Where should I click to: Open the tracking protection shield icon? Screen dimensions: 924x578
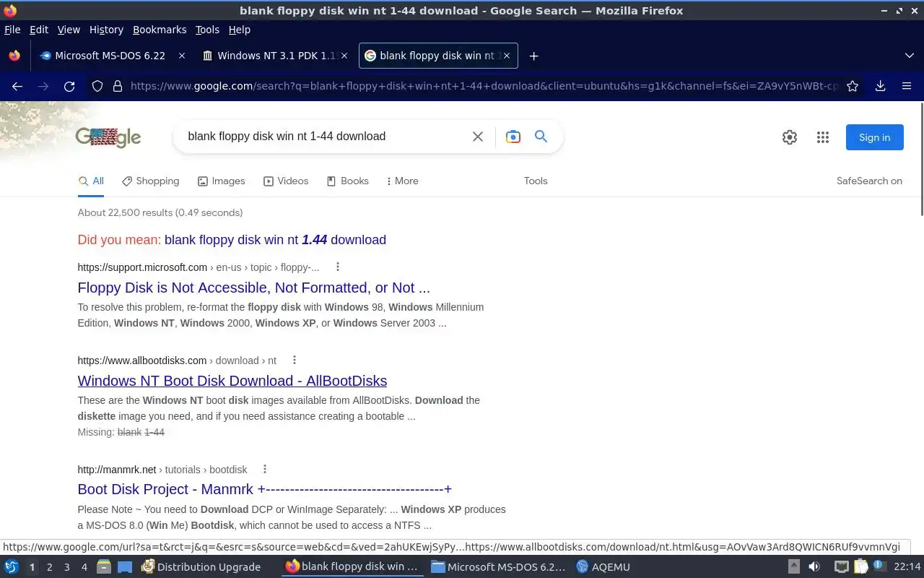pos(97,86)
